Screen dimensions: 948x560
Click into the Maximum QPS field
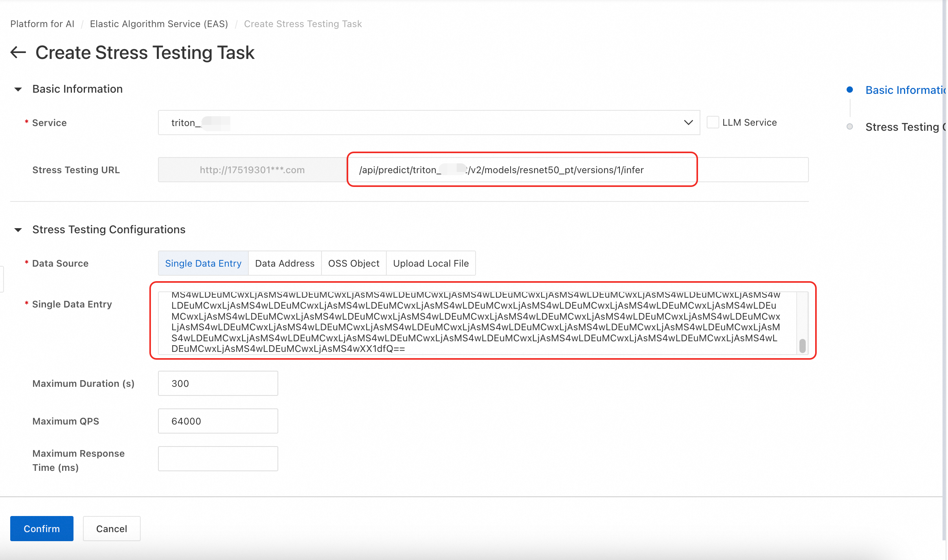218,421
